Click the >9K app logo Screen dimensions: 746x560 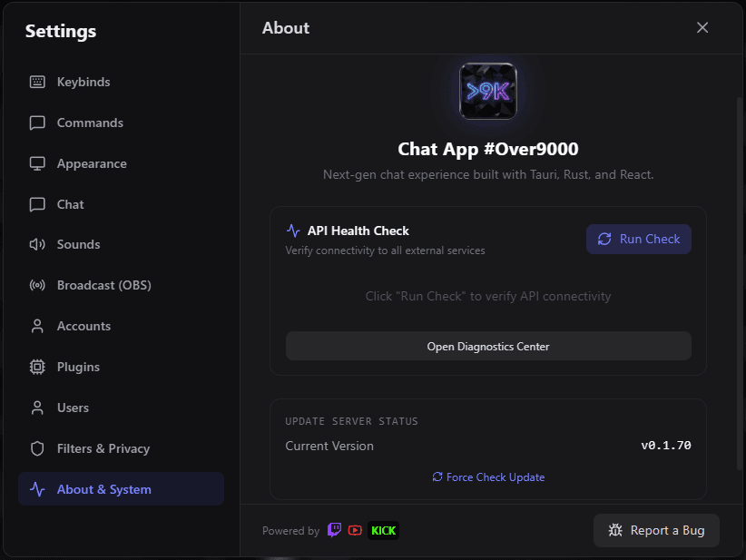488,91
